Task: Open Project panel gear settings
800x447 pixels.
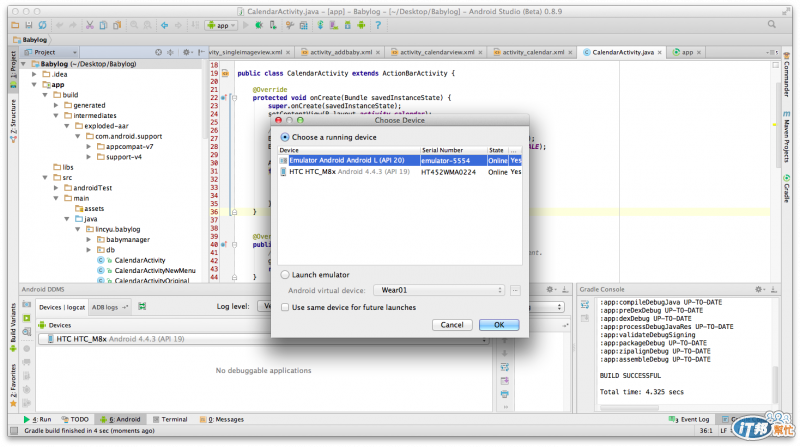Action: pos(186,52)
